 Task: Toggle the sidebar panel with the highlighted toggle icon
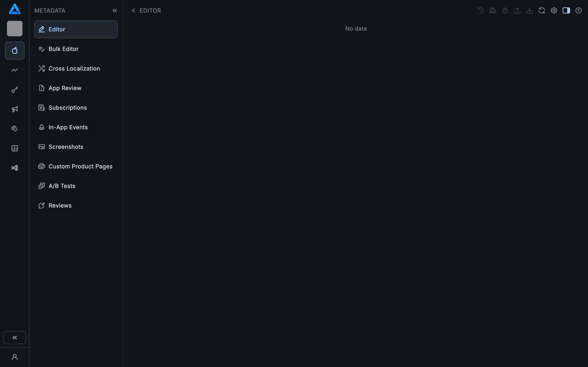point(566,10)
